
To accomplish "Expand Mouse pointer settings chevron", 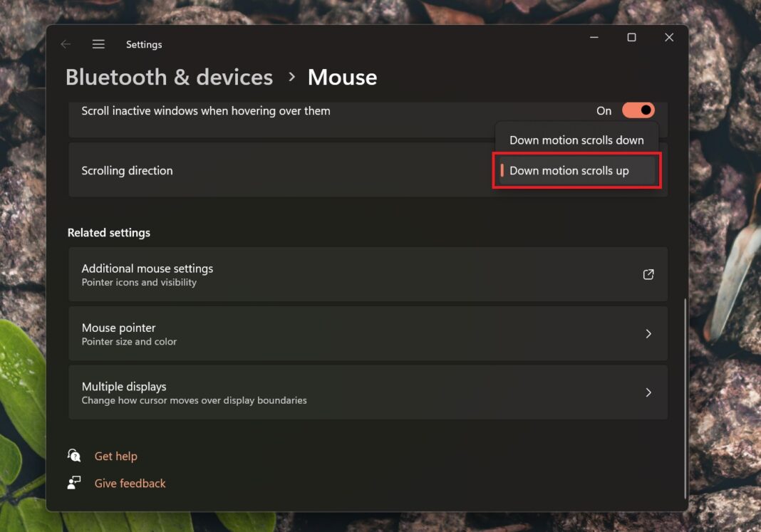I will click(648, 333).
